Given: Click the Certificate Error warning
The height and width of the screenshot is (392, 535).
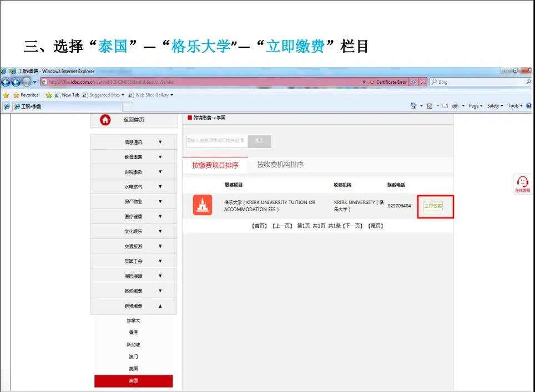Looking at the screenshot, I should coord(388,82).
